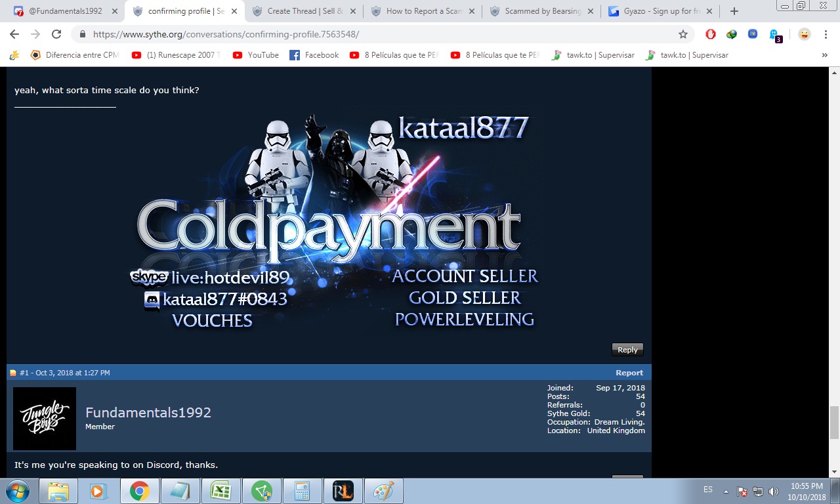This screenshot has width=840, height=504.
Task: Open Paint from the taskbar
Action: (x=383, y=492)
